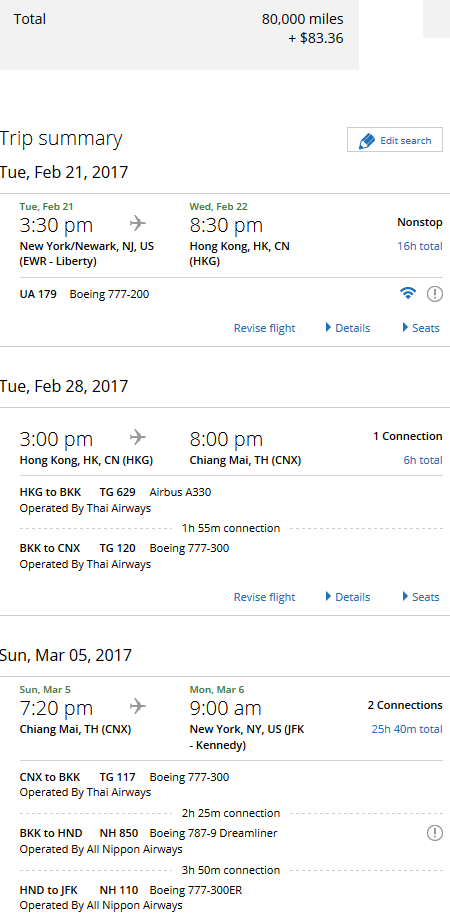Image resolution: width=450 pixels, height=917 pixels.
Task: Click the 1 Connection label
Action: click(408, 436)
